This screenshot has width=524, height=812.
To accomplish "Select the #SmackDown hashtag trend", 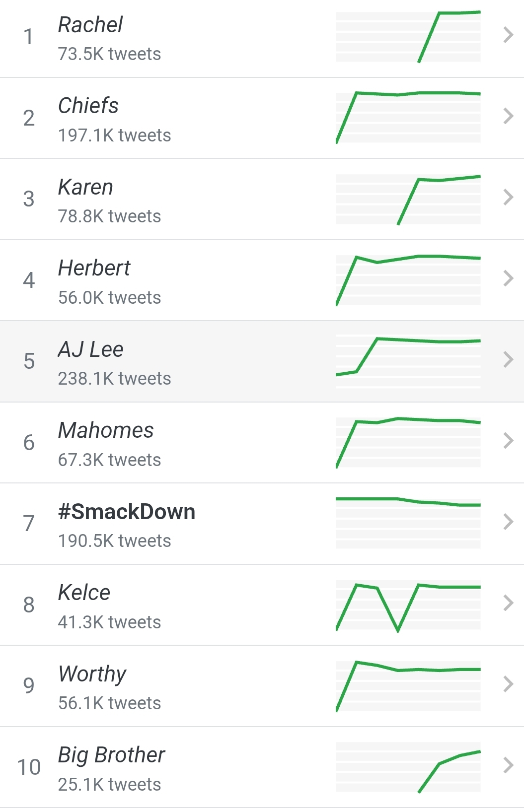I will pyautogui.click(x=127, y=512).
